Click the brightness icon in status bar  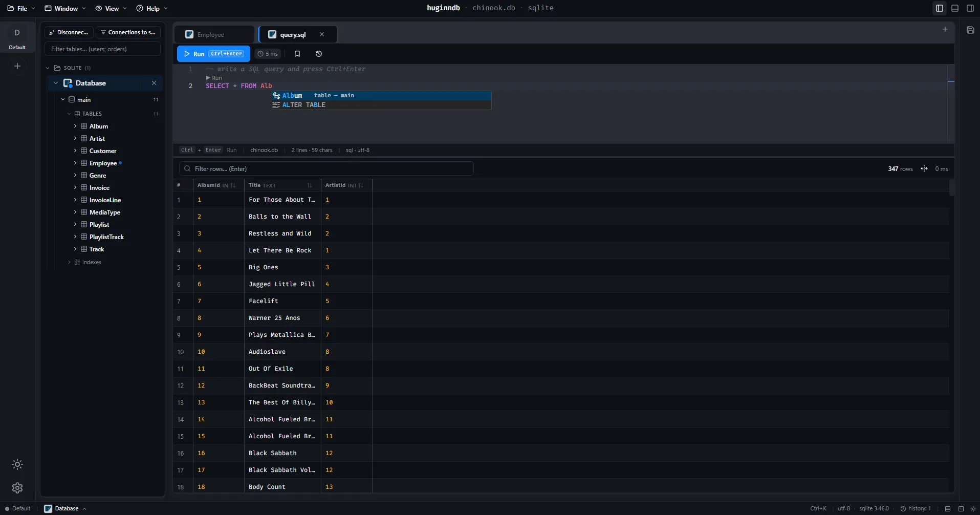[x=973, y=508]
